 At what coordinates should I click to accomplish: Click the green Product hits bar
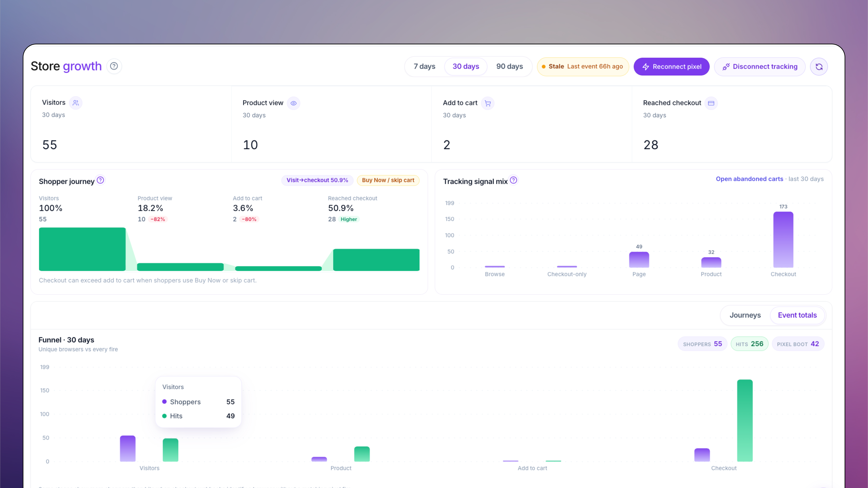click(x=362, y=454)
